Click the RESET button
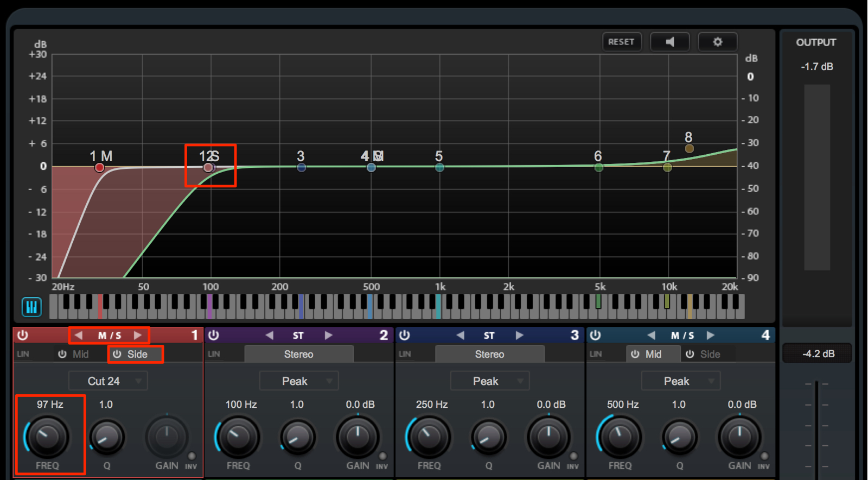The image size is (868, 480). click(x=622, y=42)
